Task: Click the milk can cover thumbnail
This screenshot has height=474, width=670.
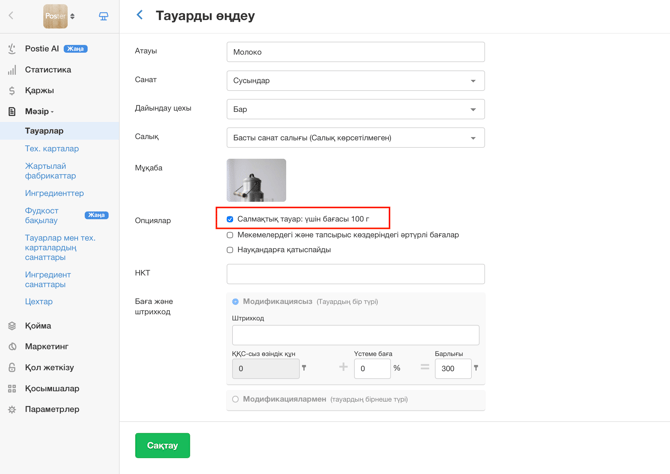Action: click(x=256, y=180)
